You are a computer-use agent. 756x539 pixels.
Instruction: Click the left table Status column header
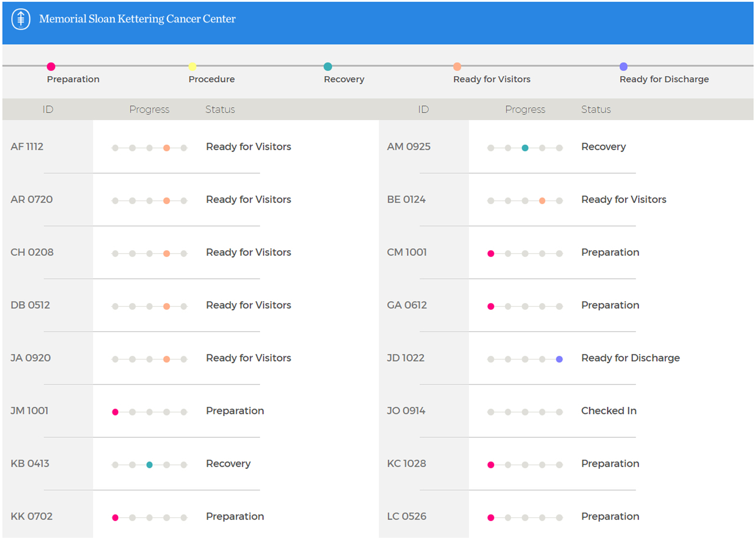click(x=220, y=109)
